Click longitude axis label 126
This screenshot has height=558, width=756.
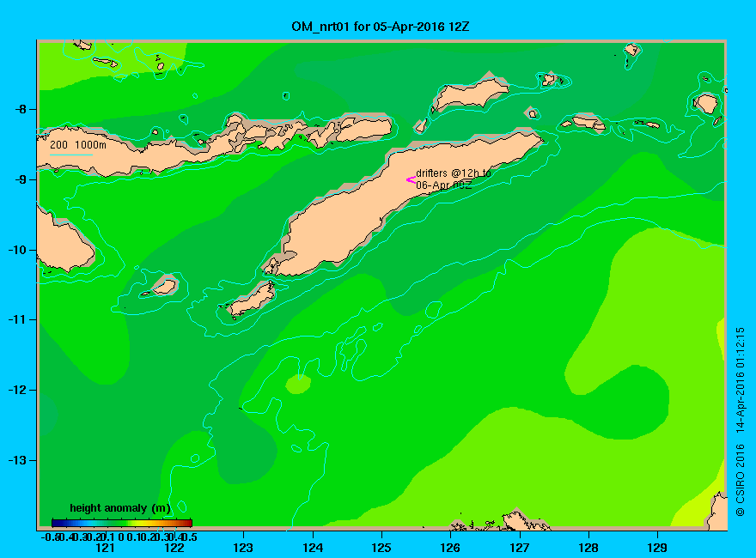[x=450, y=548]
